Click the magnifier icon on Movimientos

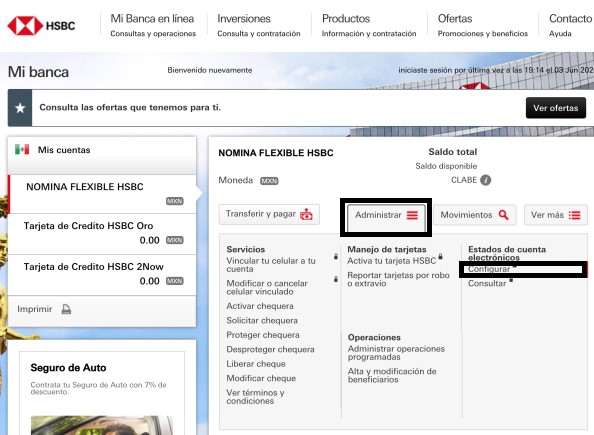click(x=503, y=215)
